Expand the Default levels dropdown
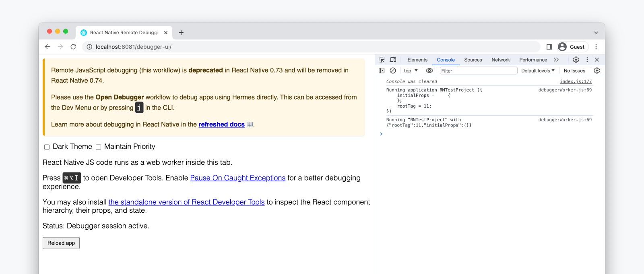The height and width of the screenshot is (274, 644). [x=538, y=71]
